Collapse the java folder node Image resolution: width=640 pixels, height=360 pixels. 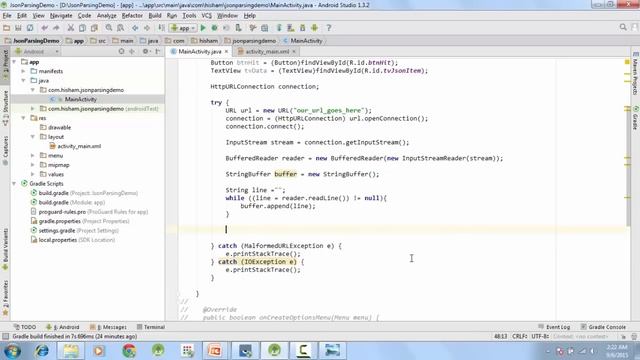[24, 80]
